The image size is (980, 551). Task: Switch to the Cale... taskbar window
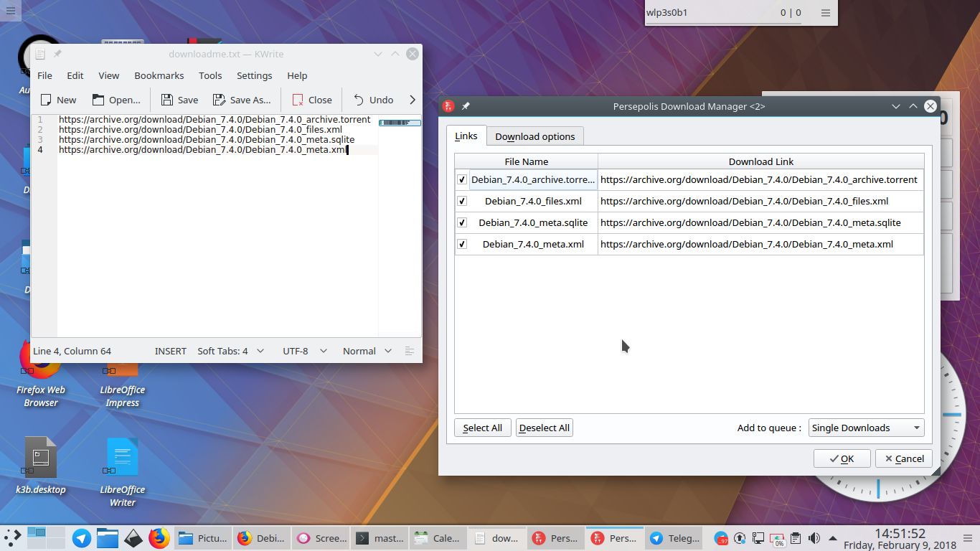[x=438, y=537]
